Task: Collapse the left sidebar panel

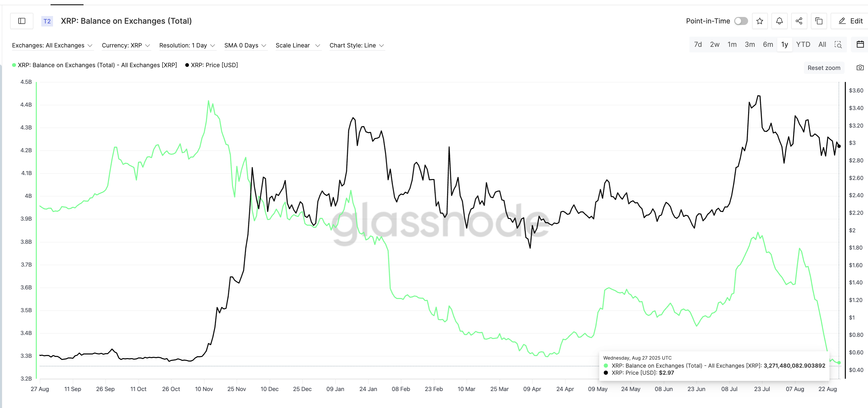Action: click(x=22, y=21)
